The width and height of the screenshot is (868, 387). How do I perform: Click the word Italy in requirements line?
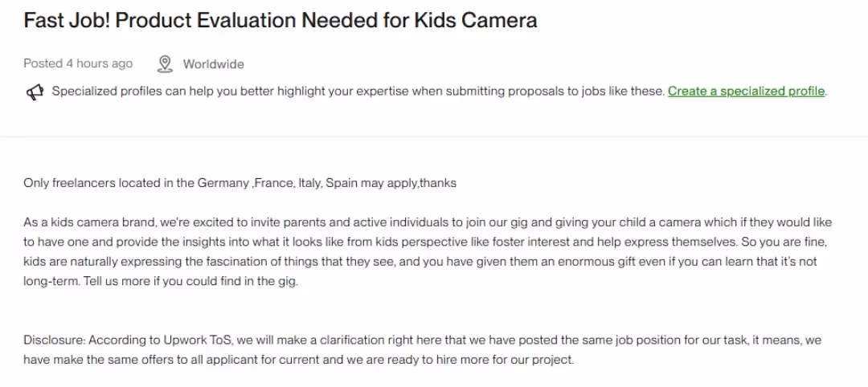coord(309,183)
